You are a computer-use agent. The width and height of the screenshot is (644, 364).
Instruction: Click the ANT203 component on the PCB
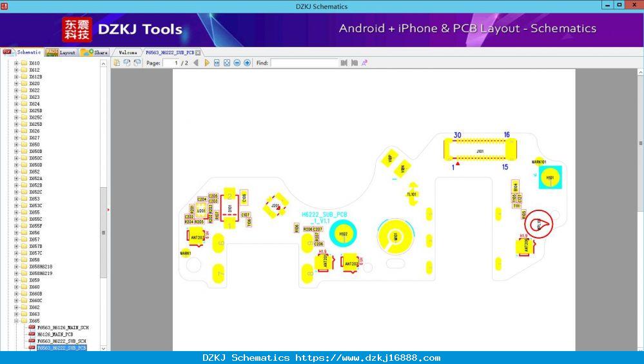[x=197, y=238]
